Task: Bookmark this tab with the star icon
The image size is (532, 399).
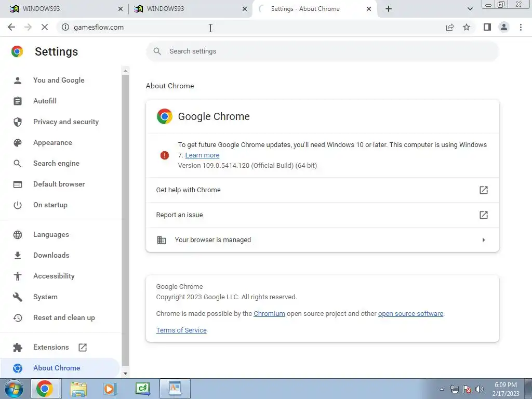Action: [467, 27]
